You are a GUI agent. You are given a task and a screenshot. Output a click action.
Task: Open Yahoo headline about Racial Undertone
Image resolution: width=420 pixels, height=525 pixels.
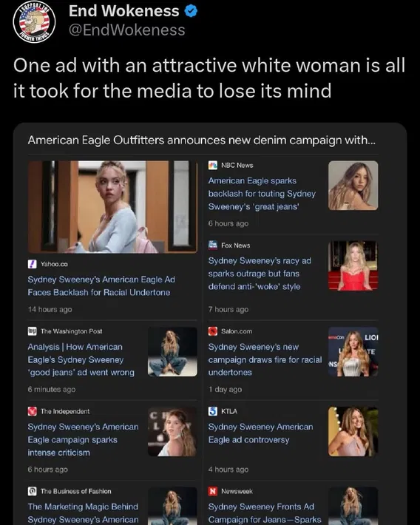pyautogui.click(x=101, y=286)
